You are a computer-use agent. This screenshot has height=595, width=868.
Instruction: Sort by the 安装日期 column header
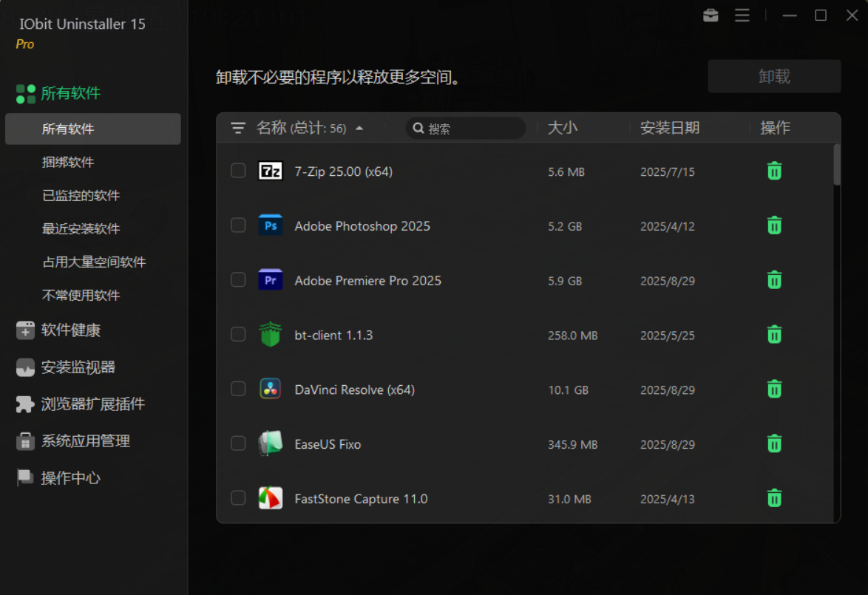pos(670,128)
